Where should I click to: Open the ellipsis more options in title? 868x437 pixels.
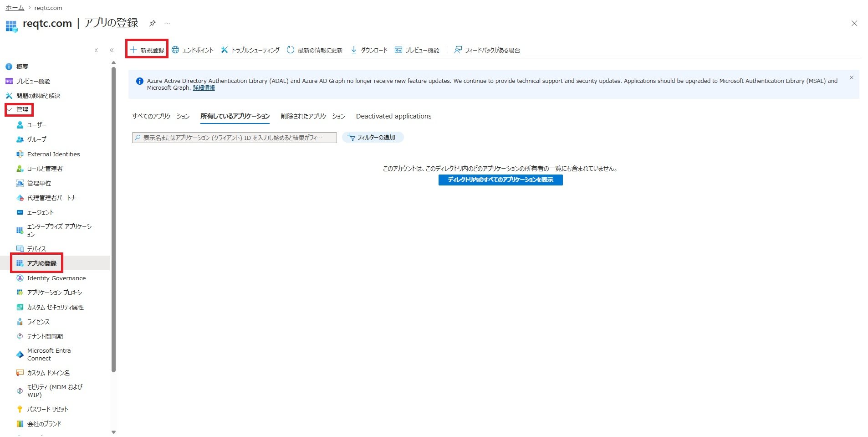pos(167,23)
